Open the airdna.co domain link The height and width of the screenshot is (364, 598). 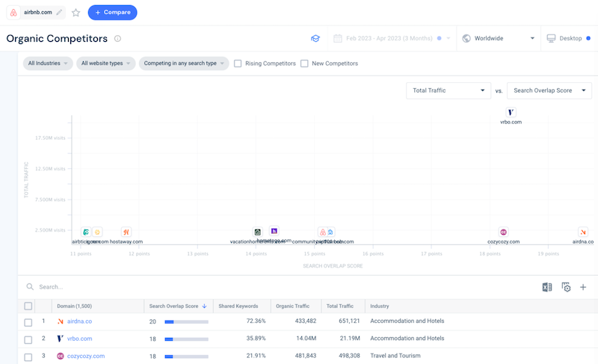point(79,321)
